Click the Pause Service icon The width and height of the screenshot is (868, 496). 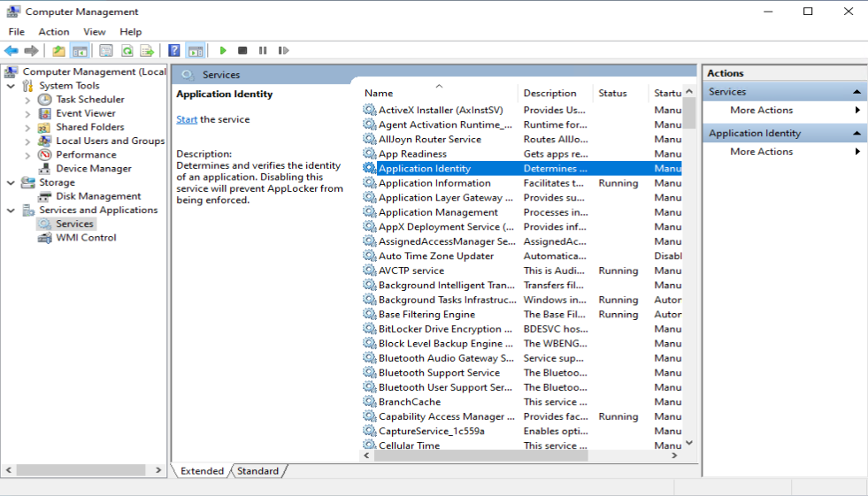[x=263, y=50]
